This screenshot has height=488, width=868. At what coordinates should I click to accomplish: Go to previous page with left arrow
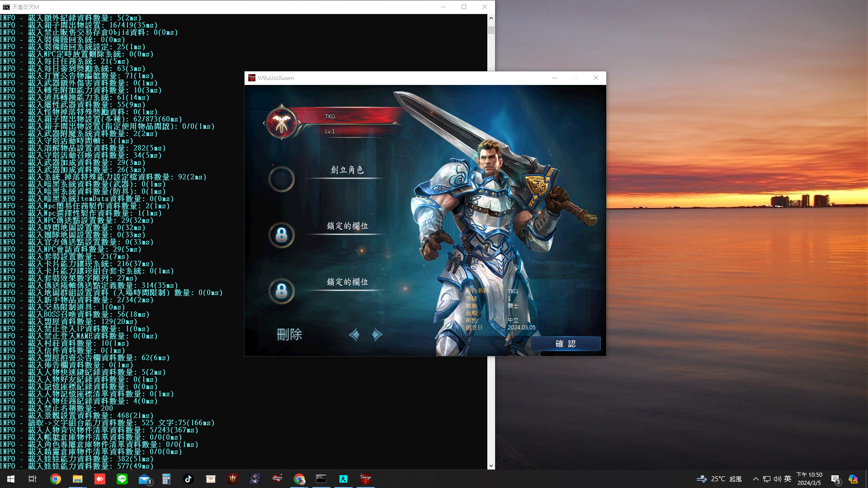[x=354, y=334]
